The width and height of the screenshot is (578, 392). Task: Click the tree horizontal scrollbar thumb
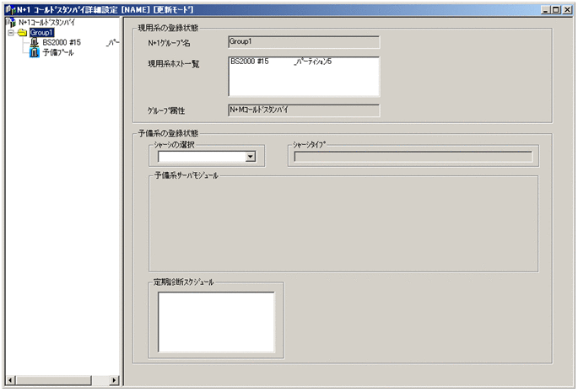click(53, 380)
